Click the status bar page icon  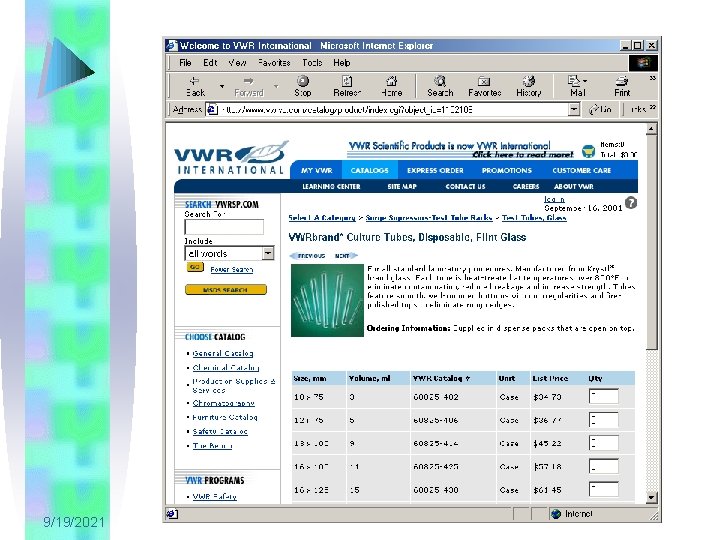tap(172, 514)
